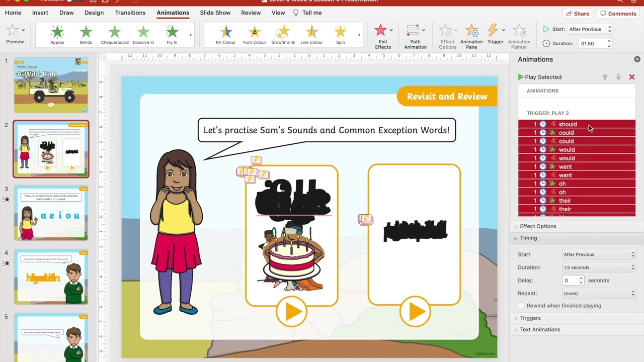Image resolution: width=644 pixels, height=362 pixels.
Task: Open Effect Options in the ribbon
Action: click(447, 37)
